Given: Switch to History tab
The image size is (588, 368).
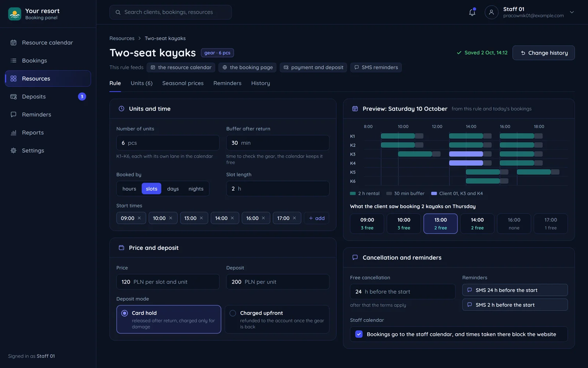Looking at the screenshot, I should (261, 83).
